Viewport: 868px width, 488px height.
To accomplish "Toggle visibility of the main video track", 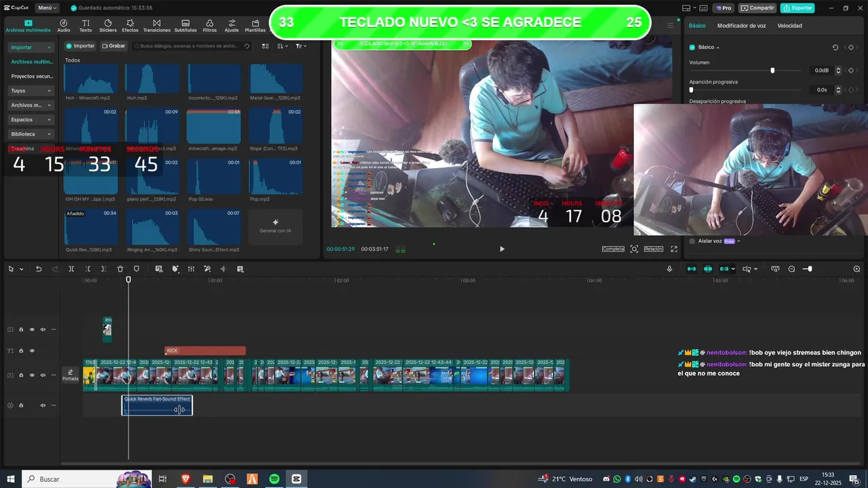I will point(32,375).
